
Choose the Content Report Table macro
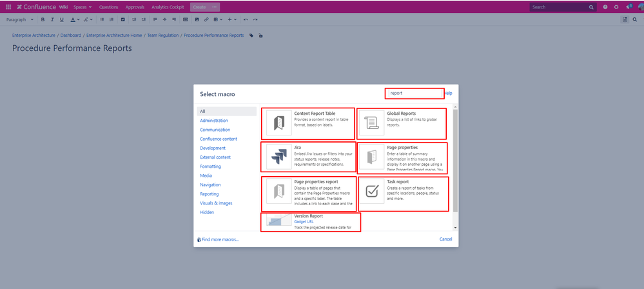pyautogui.click(x=308, y=124)
